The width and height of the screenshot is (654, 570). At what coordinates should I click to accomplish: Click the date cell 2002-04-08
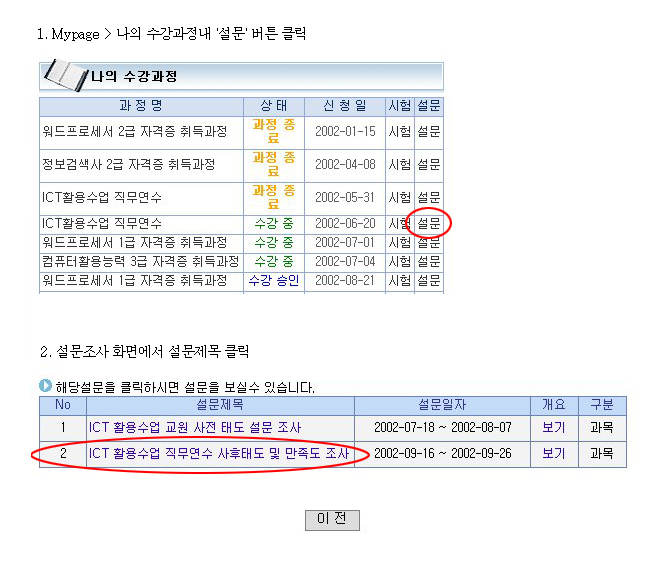[x=345, y=165]
